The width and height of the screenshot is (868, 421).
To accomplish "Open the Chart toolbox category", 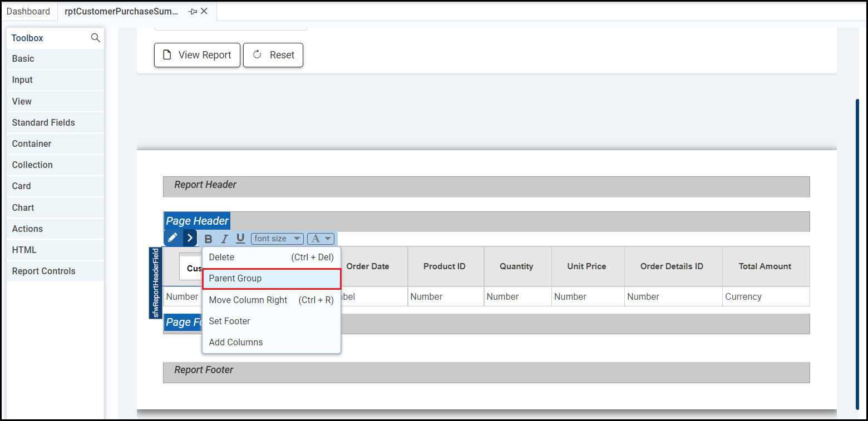I will [55, 207].
